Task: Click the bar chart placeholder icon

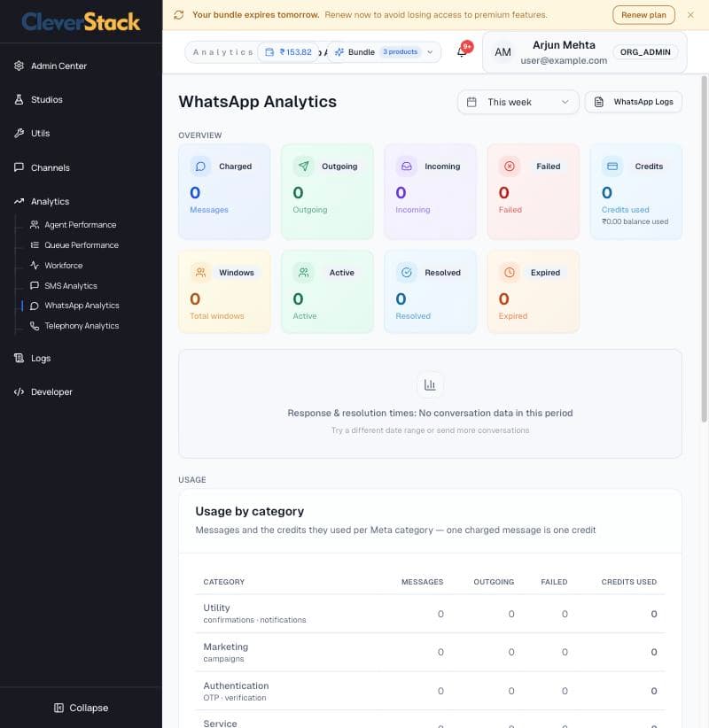Action: [x=430, y=384]
